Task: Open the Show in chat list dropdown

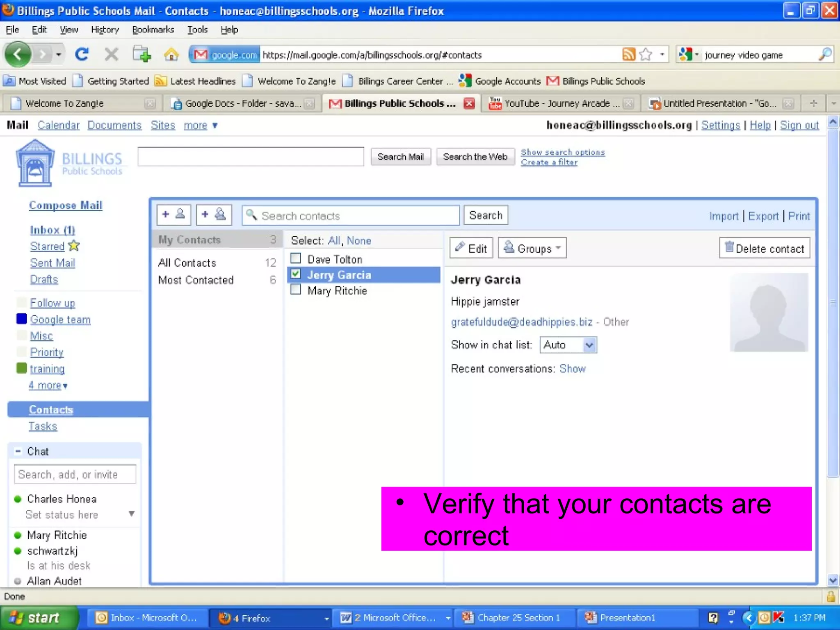Action: pyautogui.click(x=568, y=345)
